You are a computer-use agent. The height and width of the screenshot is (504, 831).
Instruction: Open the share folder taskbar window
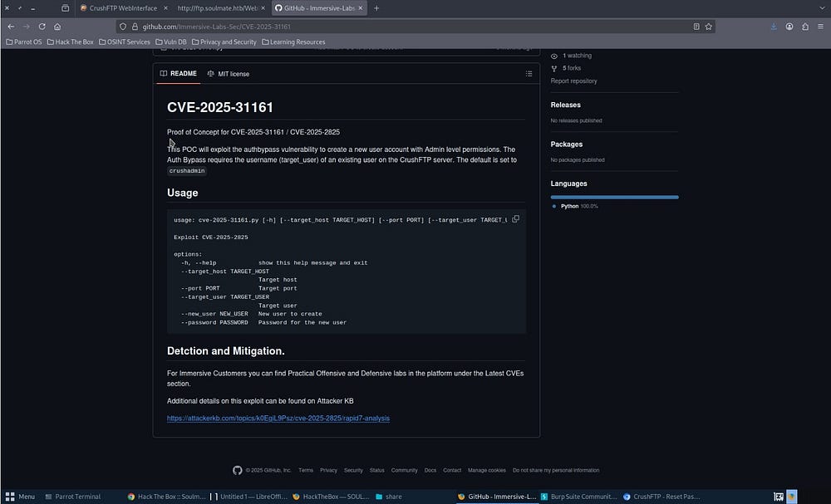(x=388, y=497)
